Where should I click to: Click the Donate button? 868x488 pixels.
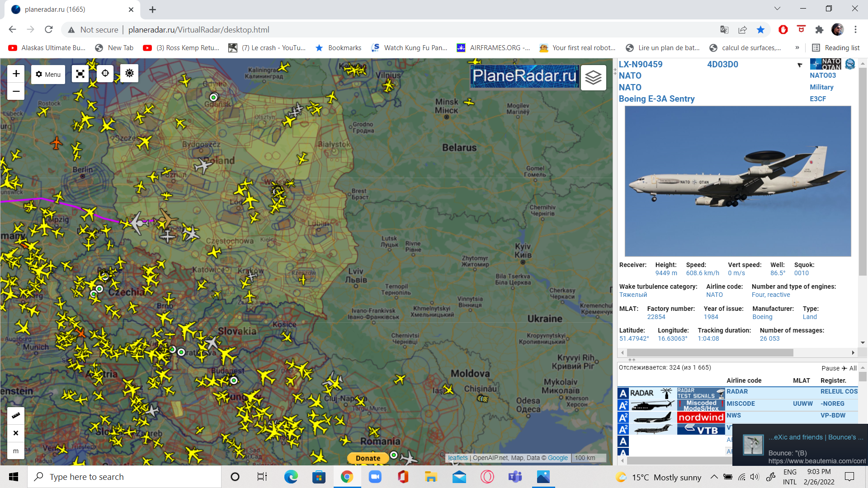(368, 458)
